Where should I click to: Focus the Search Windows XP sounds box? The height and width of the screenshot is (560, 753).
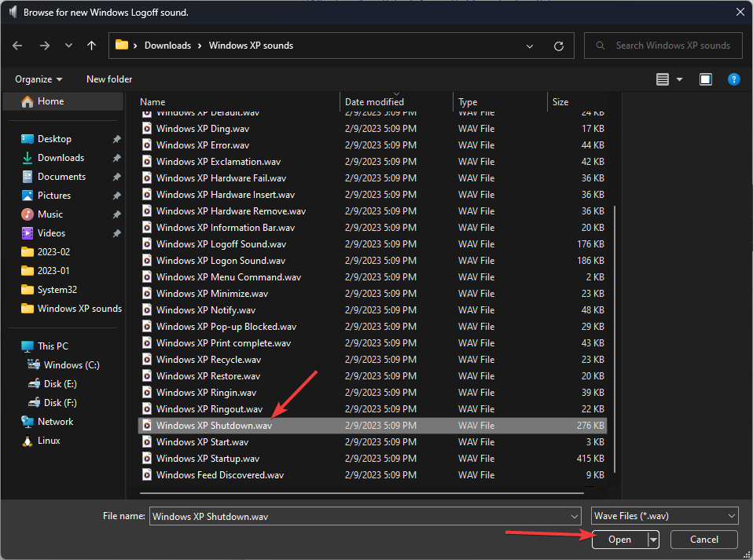coord(663,46)
